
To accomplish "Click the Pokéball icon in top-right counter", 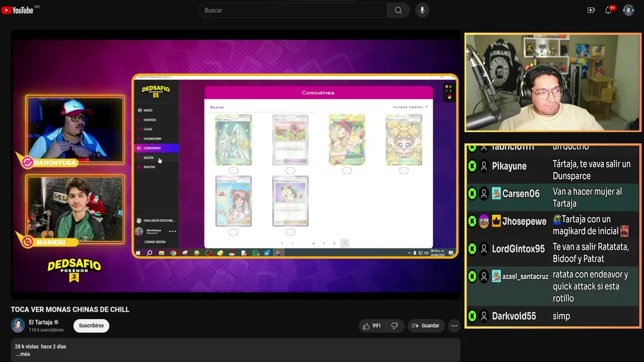I will coord(450,97).
